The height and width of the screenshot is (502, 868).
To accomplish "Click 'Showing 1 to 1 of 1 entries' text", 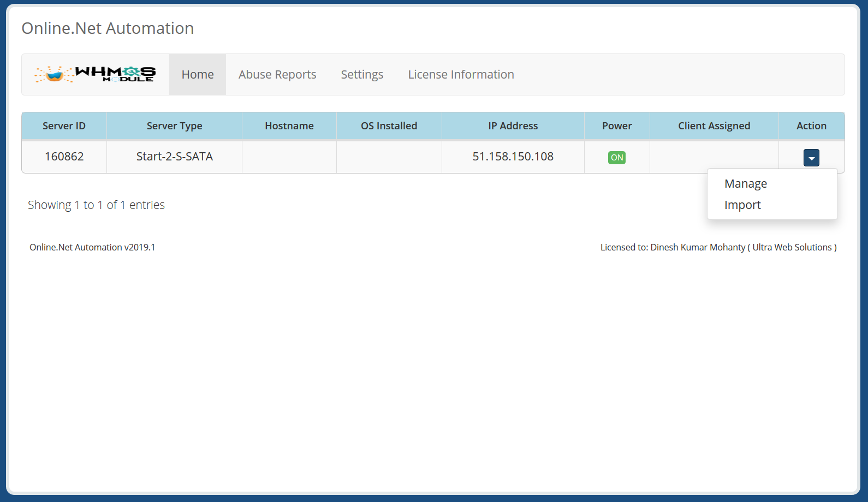I will tap(96, 205).
